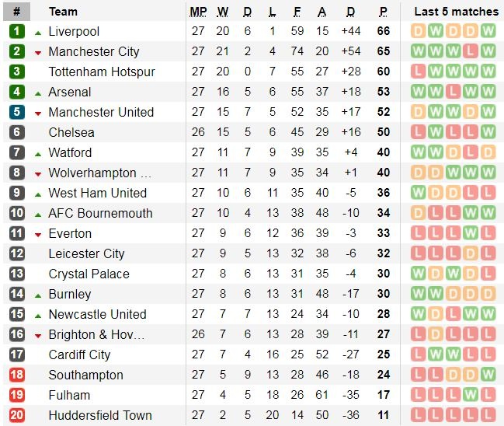Sort by the P points column header
The image size is (504, 426).
tap(383, 12)
